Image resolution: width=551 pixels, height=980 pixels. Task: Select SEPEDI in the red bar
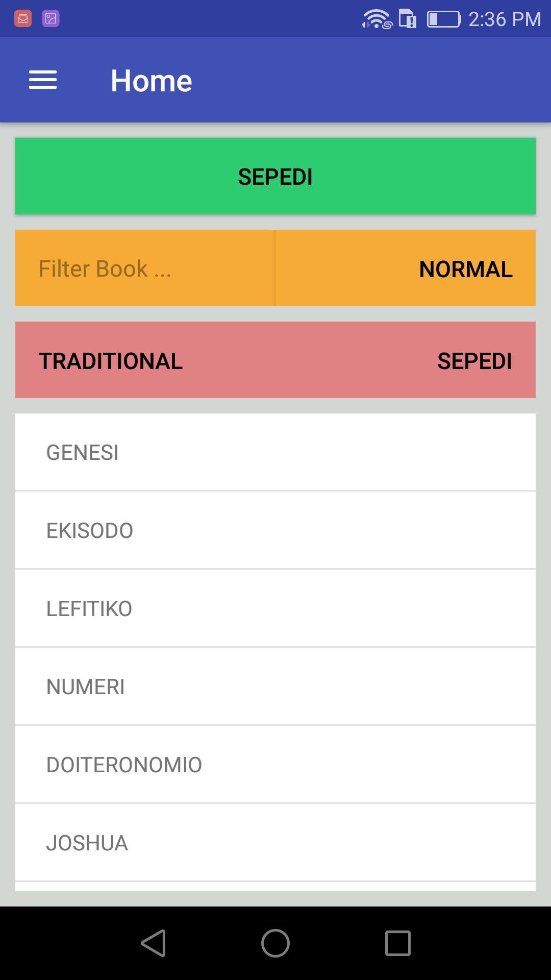474,361
